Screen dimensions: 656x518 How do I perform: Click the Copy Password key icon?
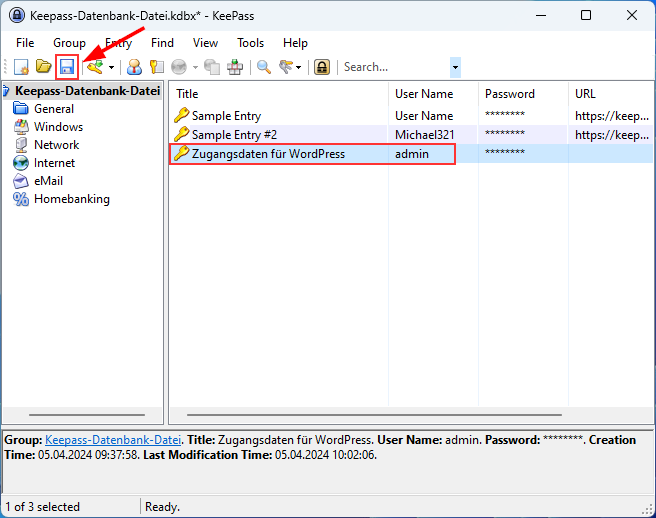tap(157, 67)
